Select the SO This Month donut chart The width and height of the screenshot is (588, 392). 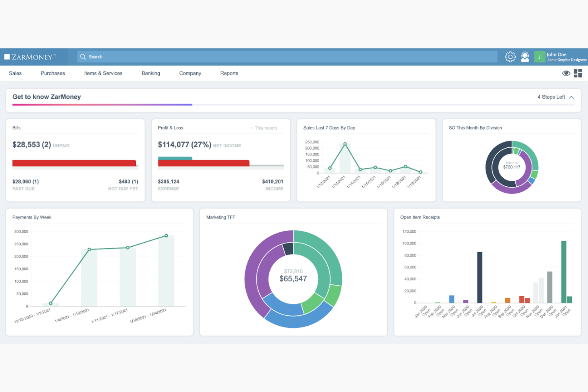(512, 167)
